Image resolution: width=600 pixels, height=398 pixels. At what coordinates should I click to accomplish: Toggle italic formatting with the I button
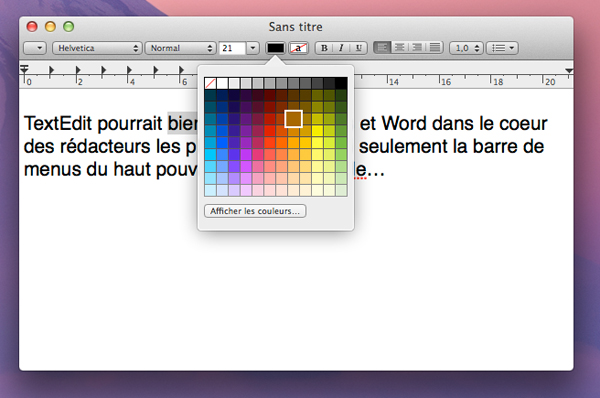coord(341,48)
